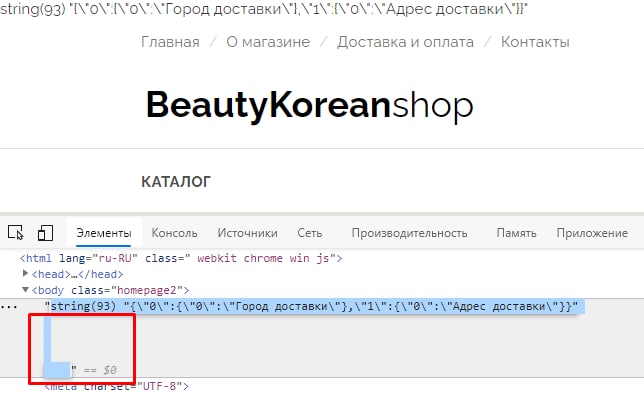The width and height of the screenshot is (644, 397).
Task: Toggle the device toolbar icon
Action: coord(45,233)
